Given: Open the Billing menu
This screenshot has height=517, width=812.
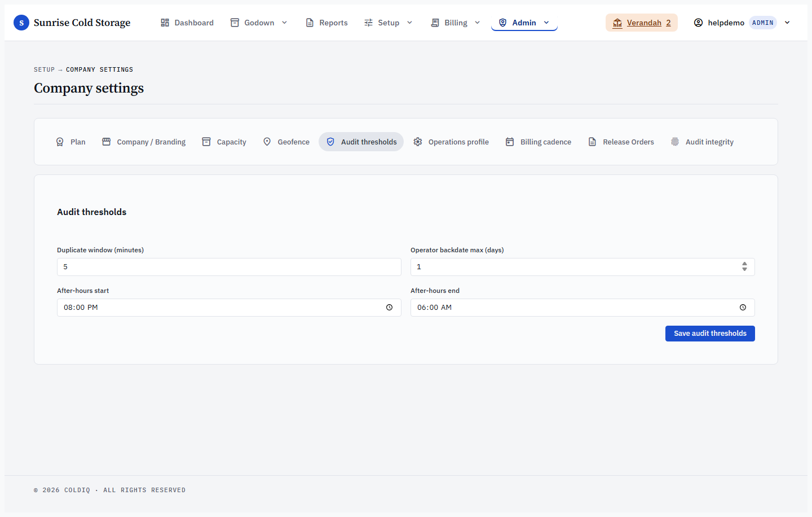Looking at the screenshot, I should pos(456,23).
